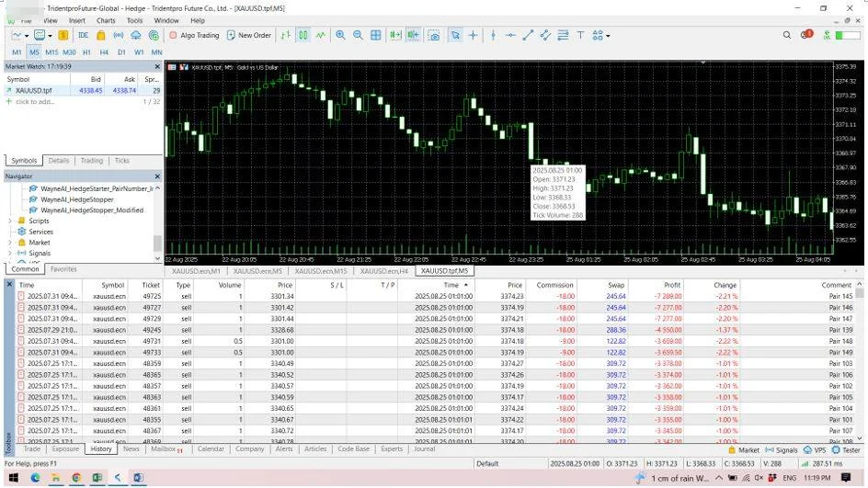
Task: Toggle Algo Trading on or off
Action: [194, 35]
